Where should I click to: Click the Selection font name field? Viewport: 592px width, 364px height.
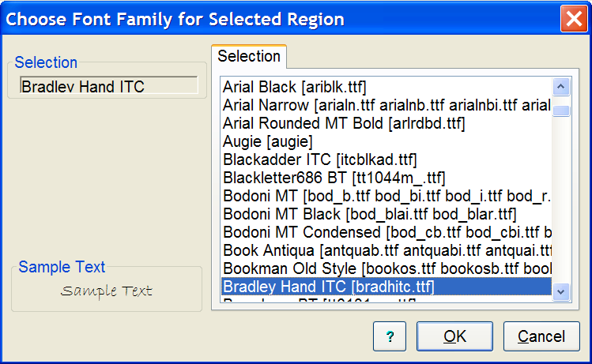[x=103, y=87]
